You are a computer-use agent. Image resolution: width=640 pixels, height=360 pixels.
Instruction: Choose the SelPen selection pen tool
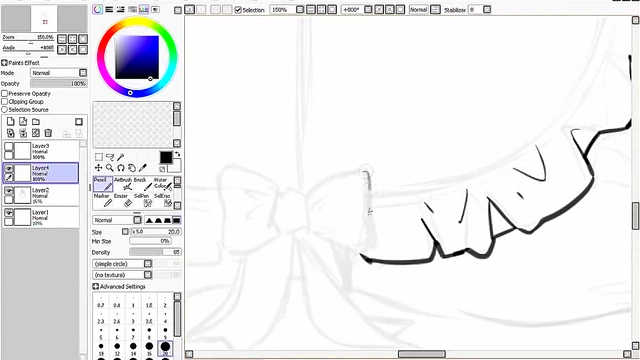pos(143,200)
